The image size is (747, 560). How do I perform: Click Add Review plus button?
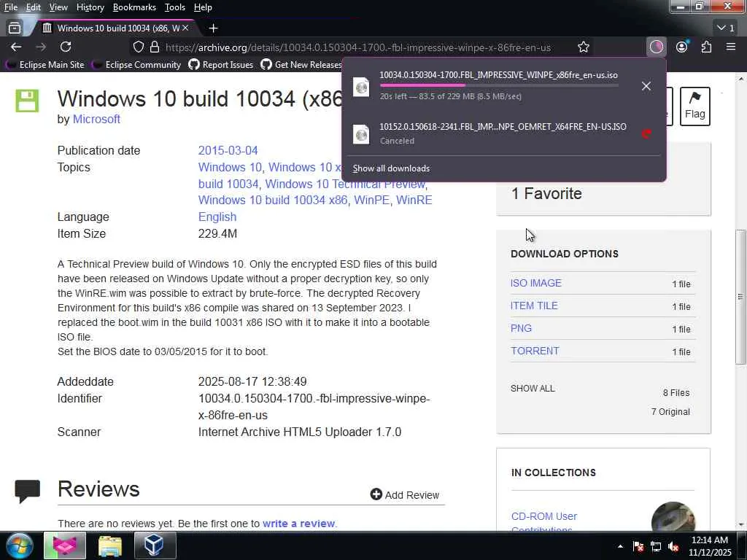(x=404, y=495)
